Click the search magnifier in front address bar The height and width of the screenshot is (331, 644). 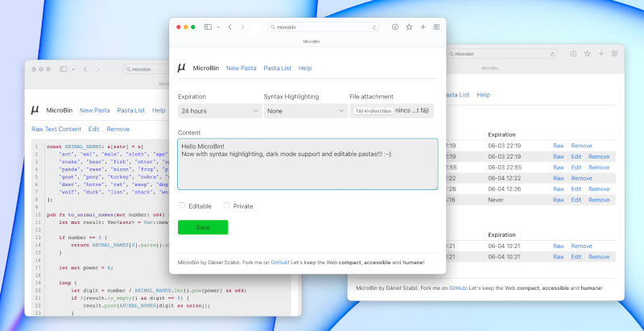tap(273, 27)
